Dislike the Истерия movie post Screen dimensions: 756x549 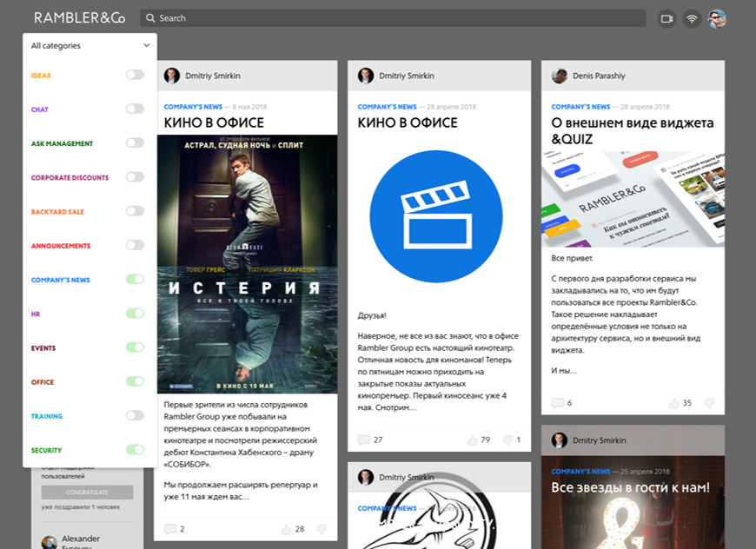pos(322,529)
